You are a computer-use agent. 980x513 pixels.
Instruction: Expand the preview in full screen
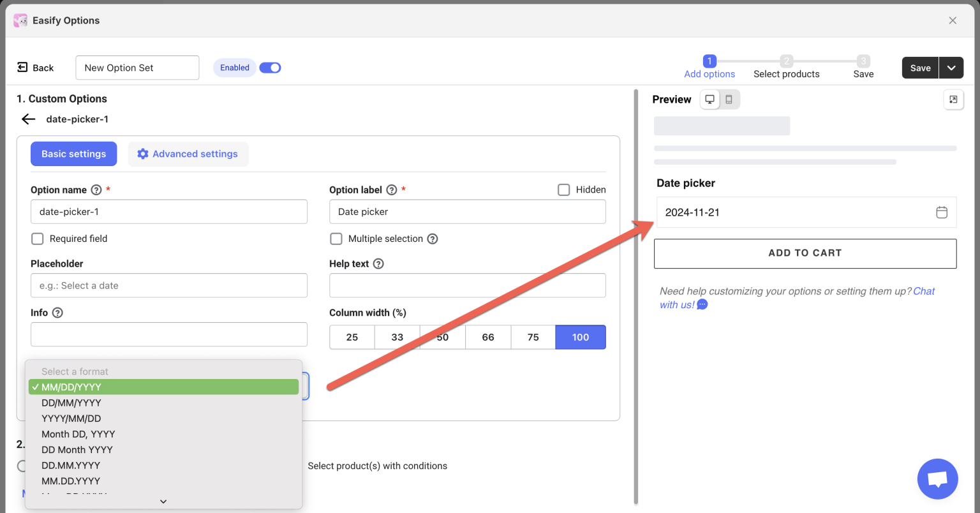point(953,99)
